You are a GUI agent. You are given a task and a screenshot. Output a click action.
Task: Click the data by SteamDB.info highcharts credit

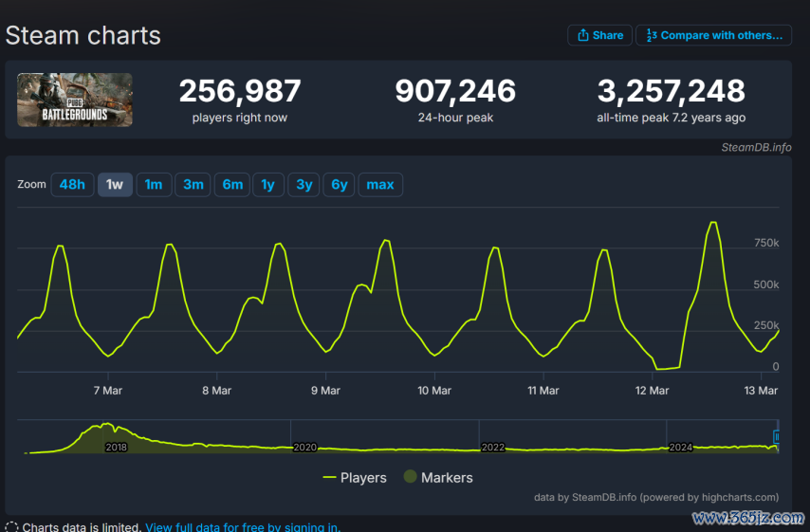coord(655,496)
